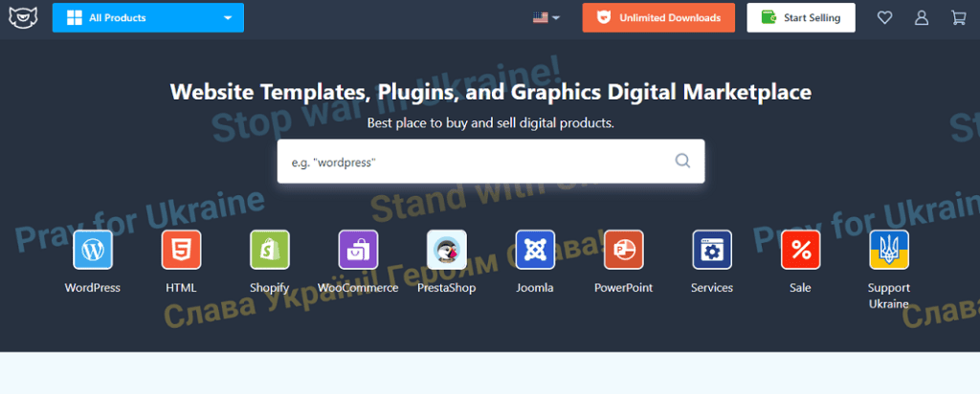Open the All Products dropdown
The height and width of the screenshot is (394, 980).
click(x=148, y=17)
